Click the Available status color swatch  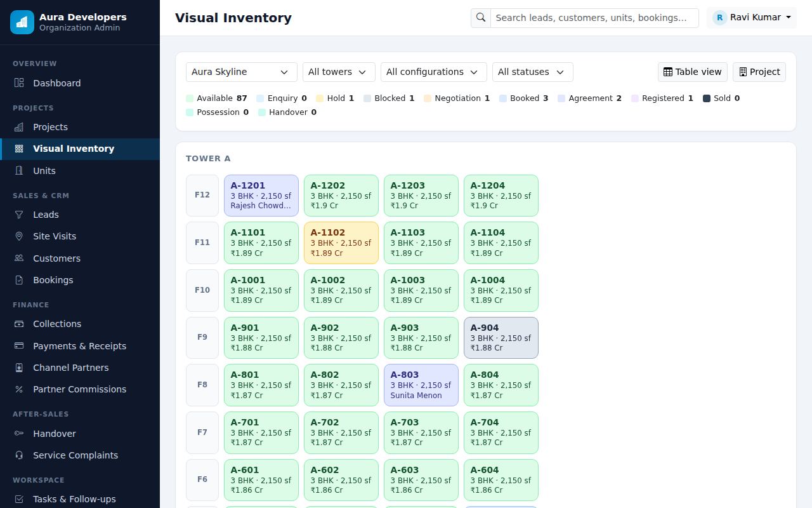point(190,98)
